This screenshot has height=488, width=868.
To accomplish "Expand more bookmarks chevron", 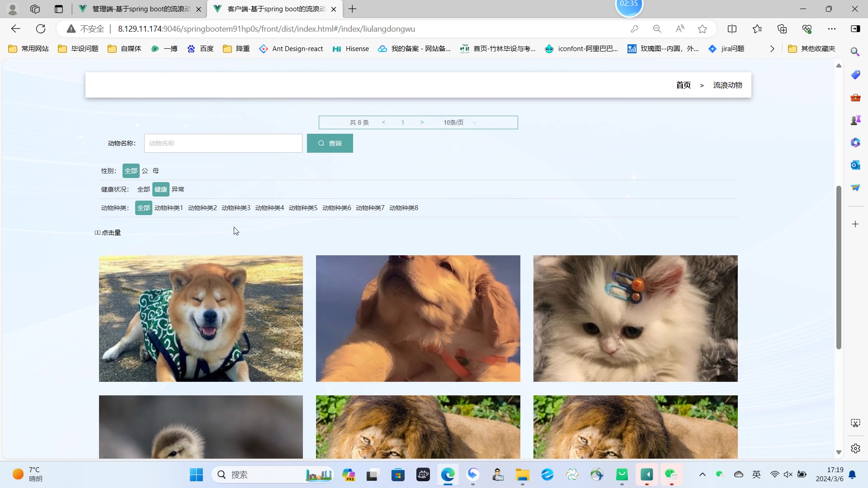I will [x=772, y=49].
